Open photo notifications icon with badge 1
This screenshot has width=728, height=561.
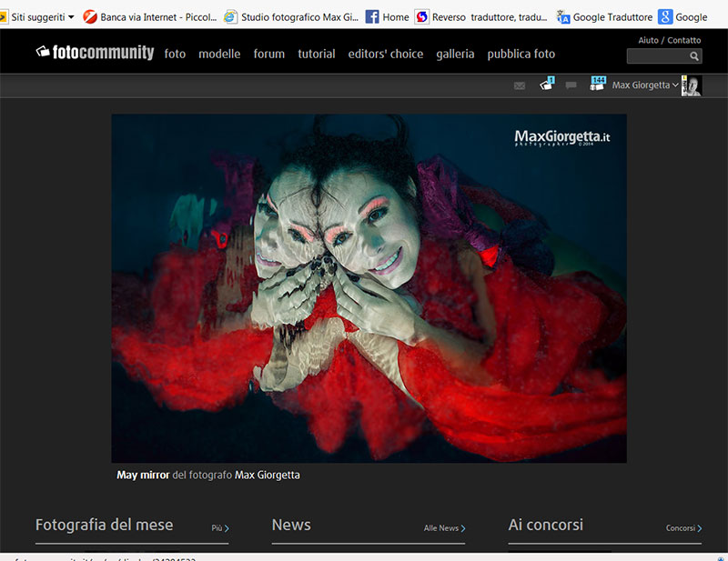[x=547, y=84]
